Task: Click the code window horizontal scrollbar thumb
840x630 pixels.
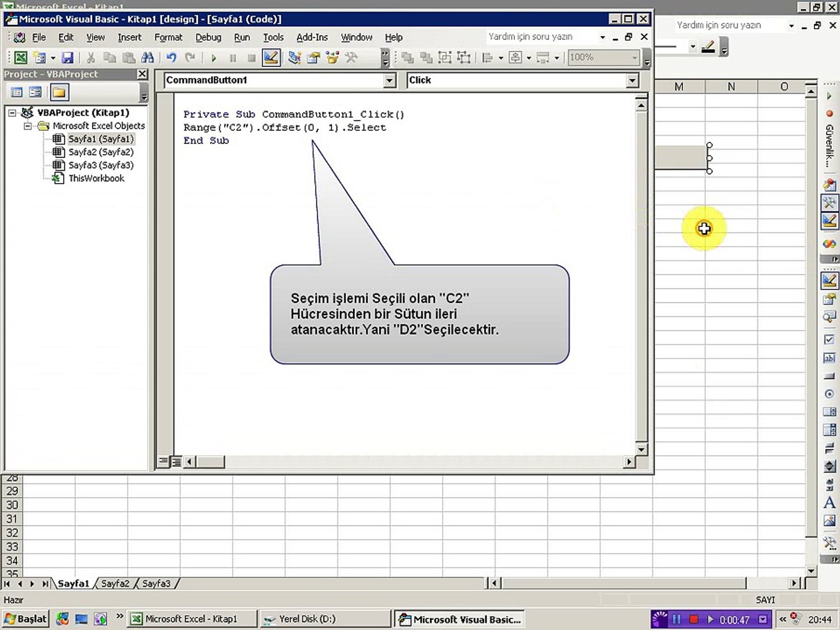Action: click(x=210, y=462)
